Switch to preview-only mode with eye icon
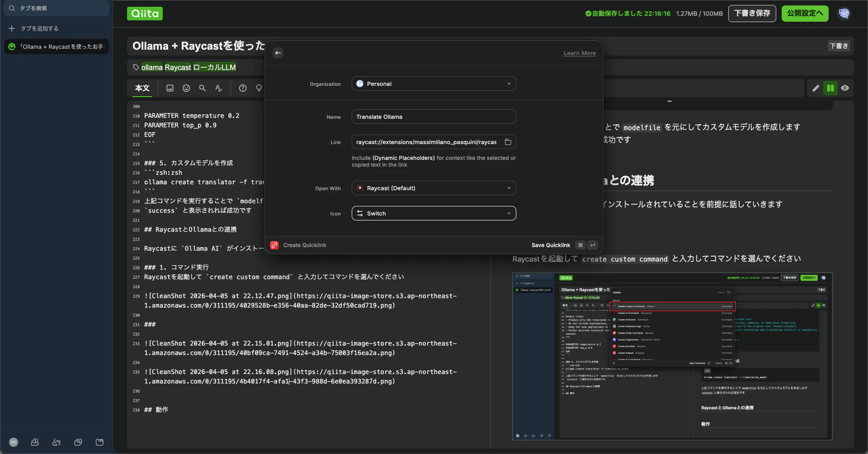Image resolution: width=868 pixels, height=454 pixels. click(x=845, y=88)
